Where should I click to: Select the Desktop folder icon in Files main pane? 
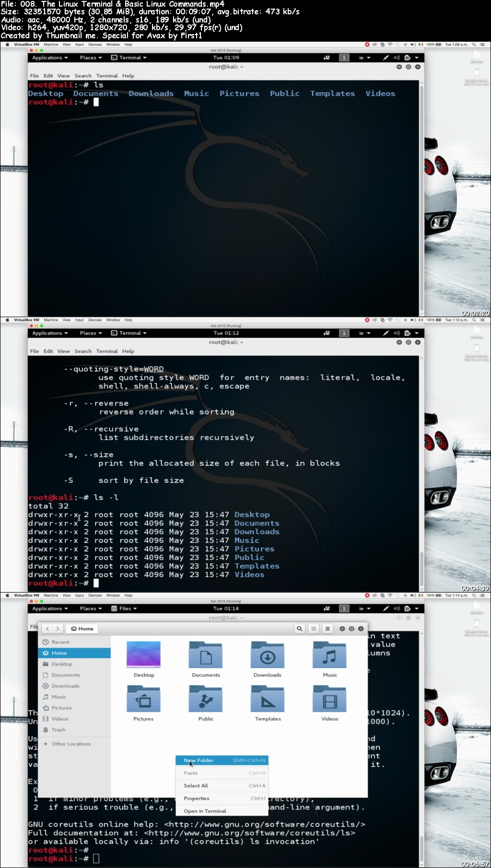144,654
